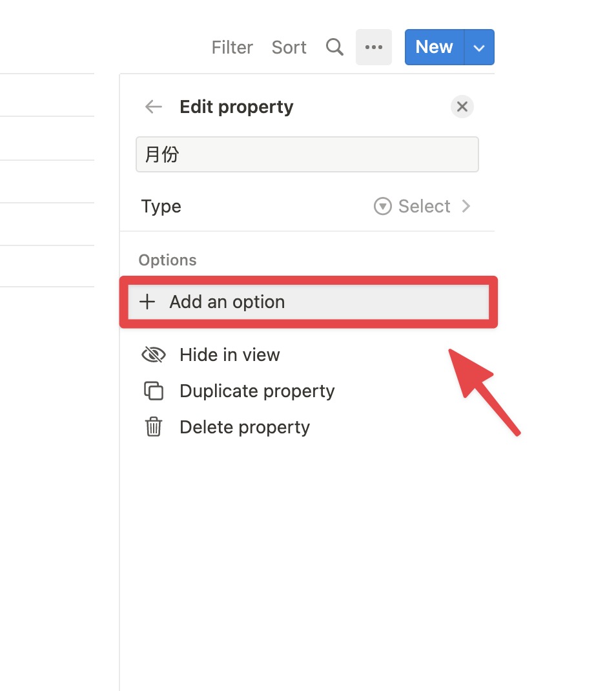Click the copy icon for Duplicate property
The width and height of the screenshot is (616, 691).
pyautogui.click(x=153, y=391)
